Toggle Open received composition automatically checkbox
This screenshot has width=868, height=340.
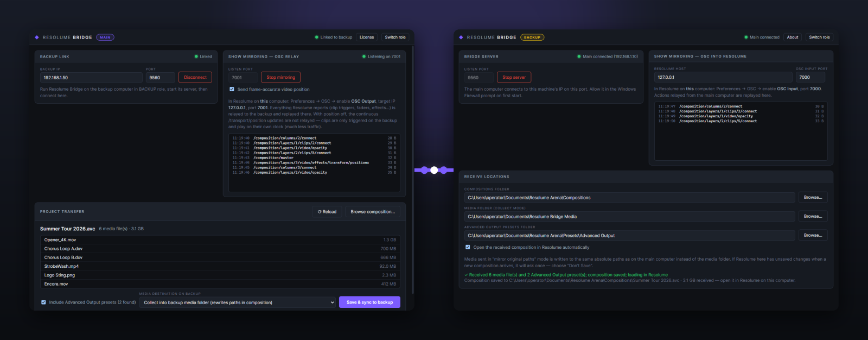[x=468, y=247]
